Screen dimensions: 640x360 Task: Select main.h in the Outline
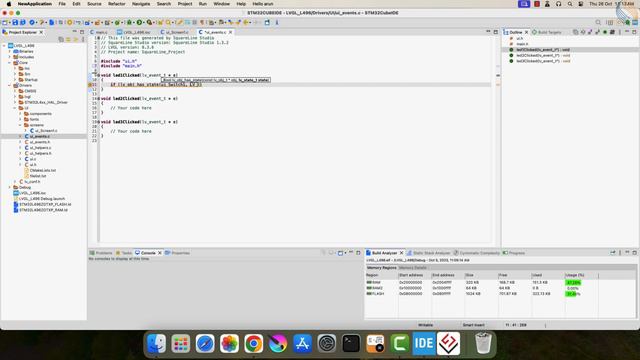pos(522,44)
